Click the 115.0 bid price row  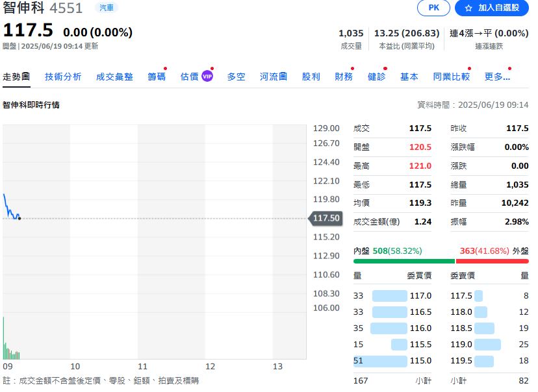click(392, 360)
